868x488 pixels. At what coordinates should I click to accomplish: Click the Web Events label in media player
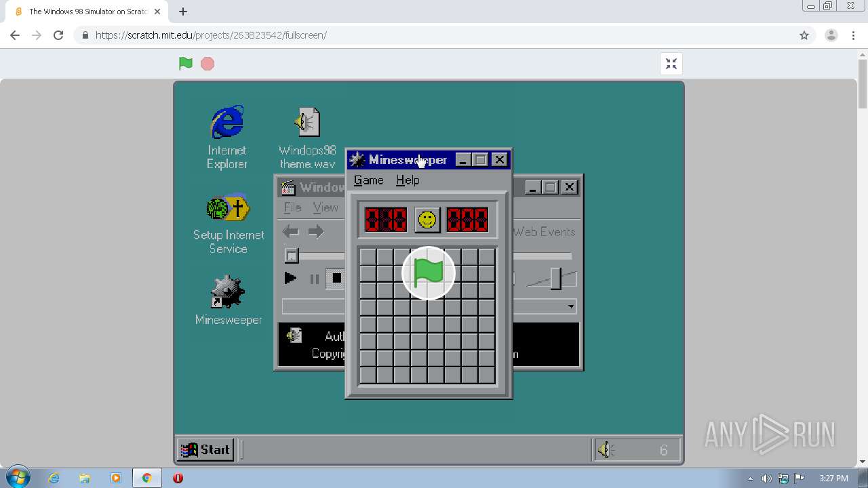[x=544, y=232]
